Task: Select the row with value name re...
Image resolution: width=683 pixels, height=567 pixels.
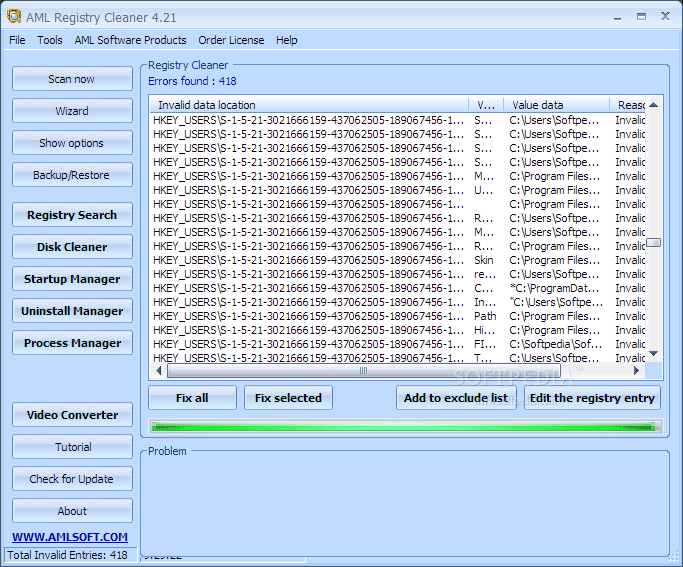Action: [398, 274]
